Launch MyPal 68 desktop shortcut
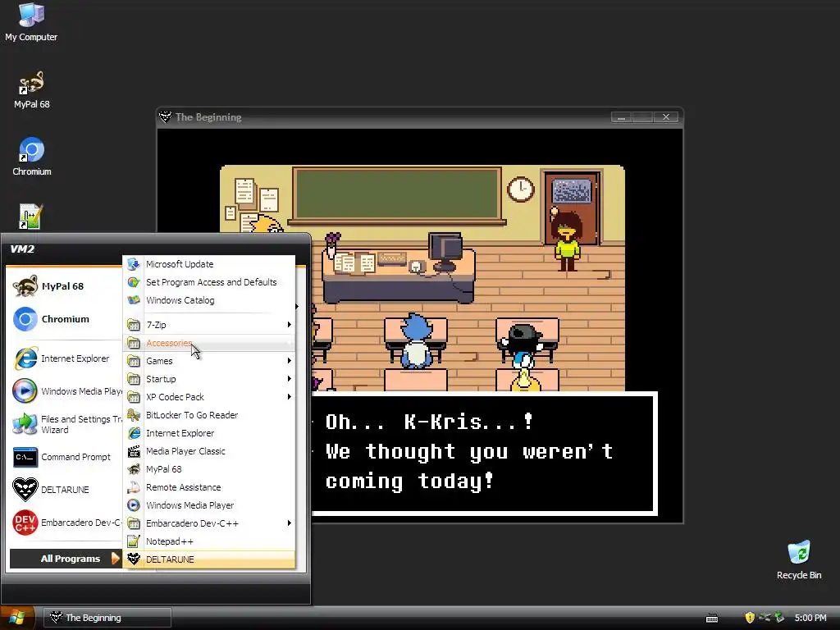This screenshot has height=630, width=840. pos(31,90)
